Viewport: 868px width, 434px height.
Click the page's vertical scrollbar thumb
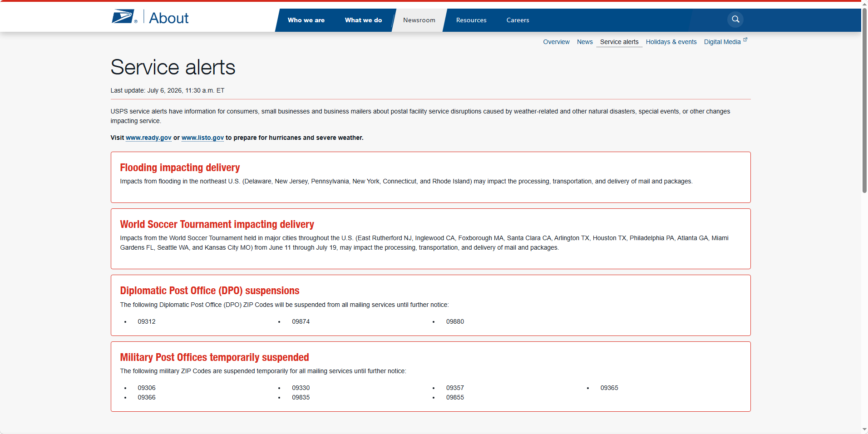[864, 100]
